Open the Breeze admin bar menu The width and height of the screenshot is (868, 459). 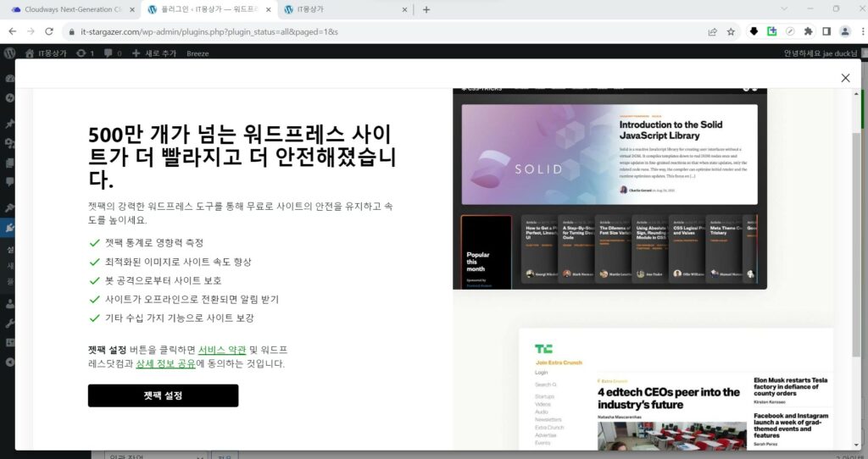coord(198,53)
